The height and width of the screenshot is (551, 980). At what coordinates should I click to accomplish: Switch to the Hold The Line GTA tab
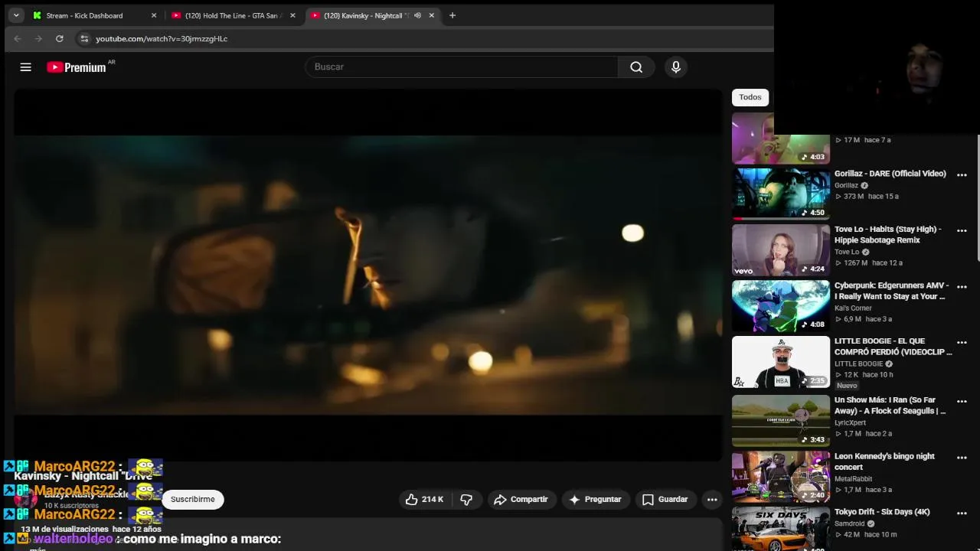click(x=233, y=15)
